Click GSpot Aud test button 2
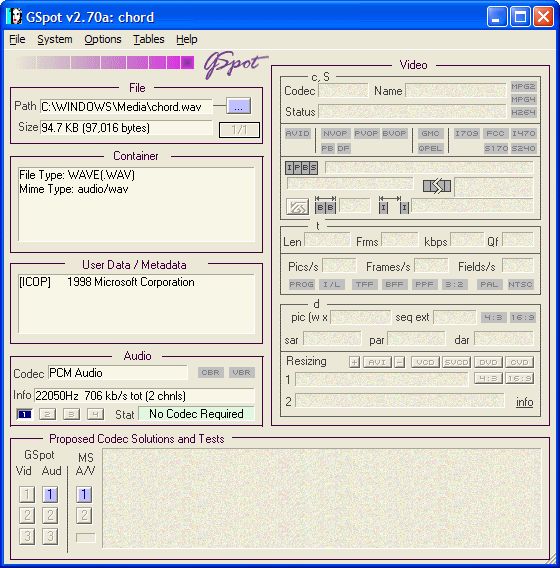 tap(50, 515)
